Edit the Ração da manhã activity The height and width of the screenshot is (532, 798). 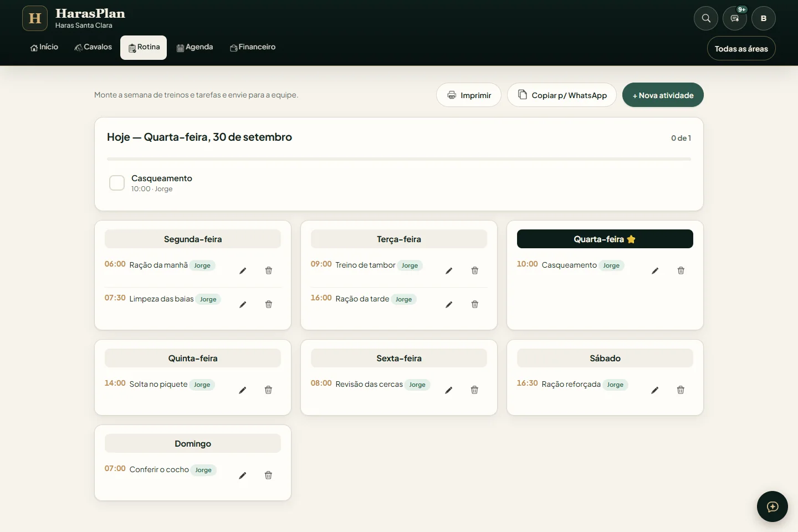[x=243, y=270]
